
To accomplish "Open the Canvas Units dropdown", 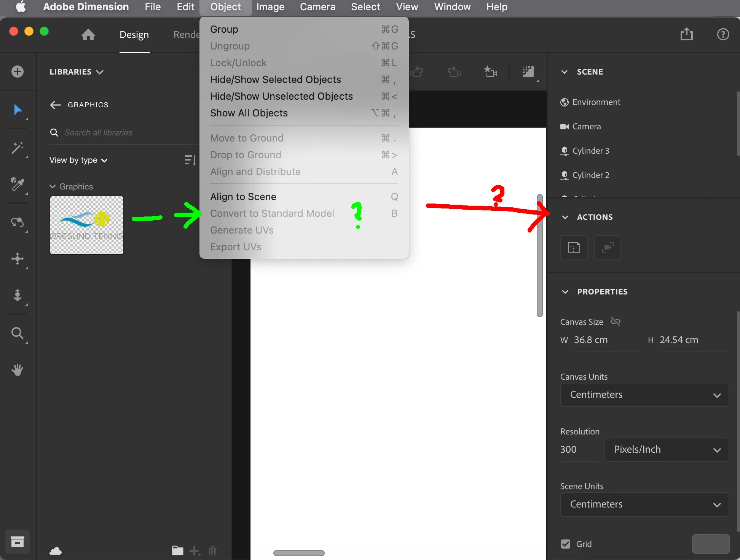I will (x=644, y=395).
